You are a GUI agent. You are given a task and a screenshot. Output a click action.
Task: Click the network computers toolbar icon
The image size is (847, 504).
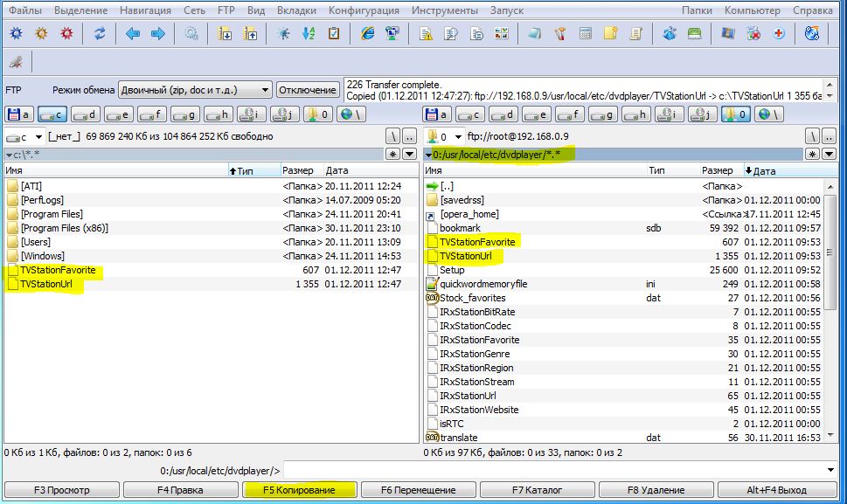tap(392, 33)
